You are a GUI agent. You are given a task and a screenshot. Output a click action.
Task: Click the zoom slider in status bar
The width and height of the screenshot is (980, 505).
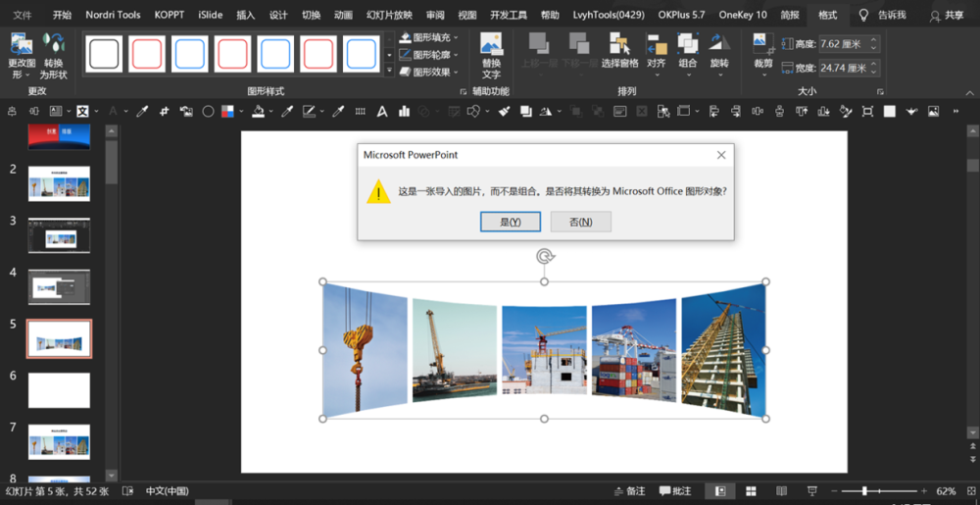point(864,491)
